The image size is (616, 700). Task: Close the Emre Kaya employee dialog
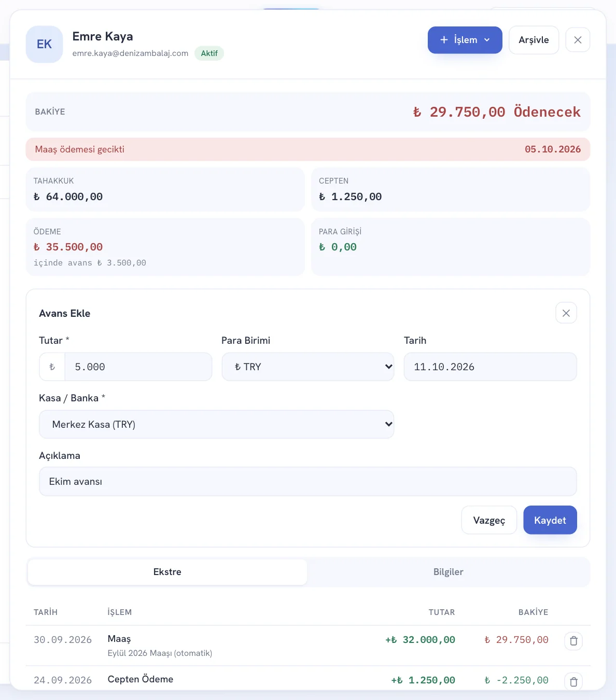coord(578,40)
